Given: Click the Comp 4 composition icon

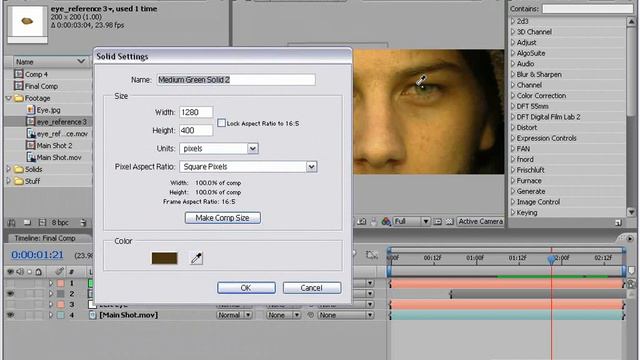Looking at the screenshot, I should tap(18, 74).
